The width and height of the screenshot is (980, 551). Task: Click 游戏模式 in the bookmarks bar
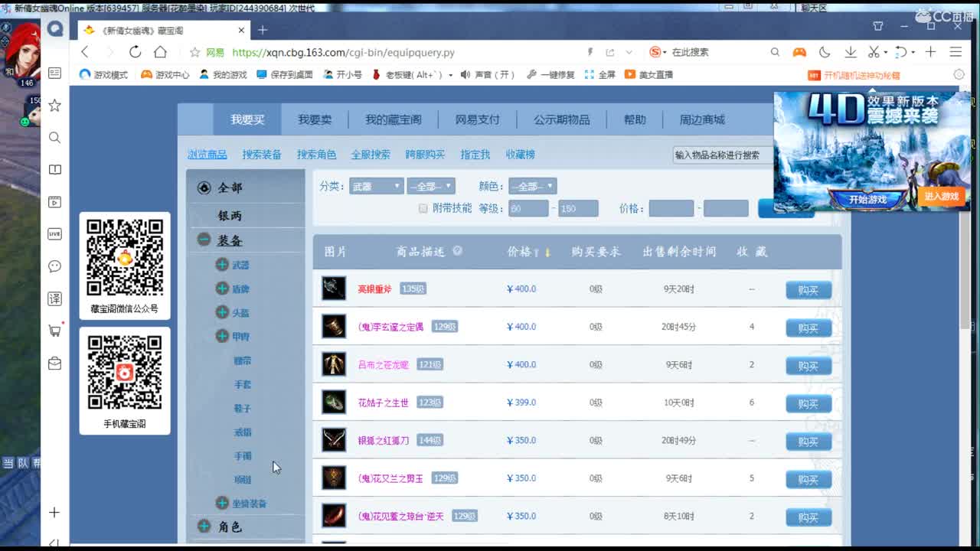(x=104, y=74)
